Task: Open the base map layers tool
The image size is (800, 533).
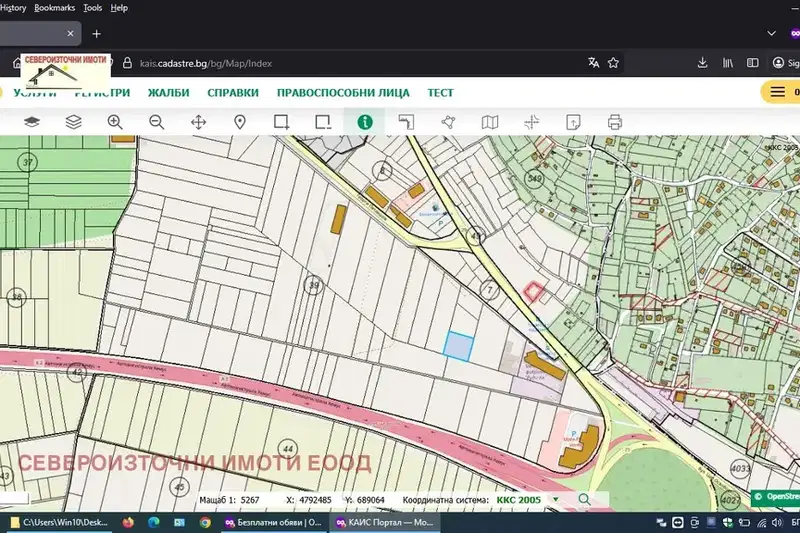Action: [32, 122]
